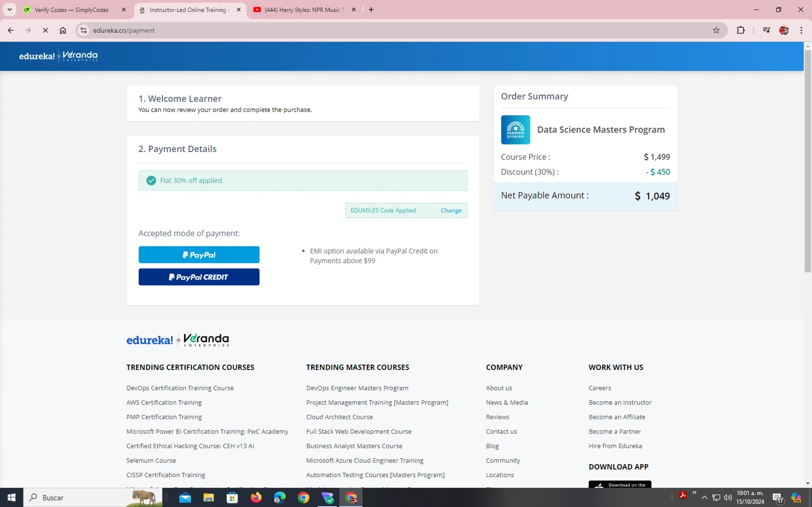Open Microsoft Store from taskbar
Screen dimensions: 812x507
[x=232, y=498]
